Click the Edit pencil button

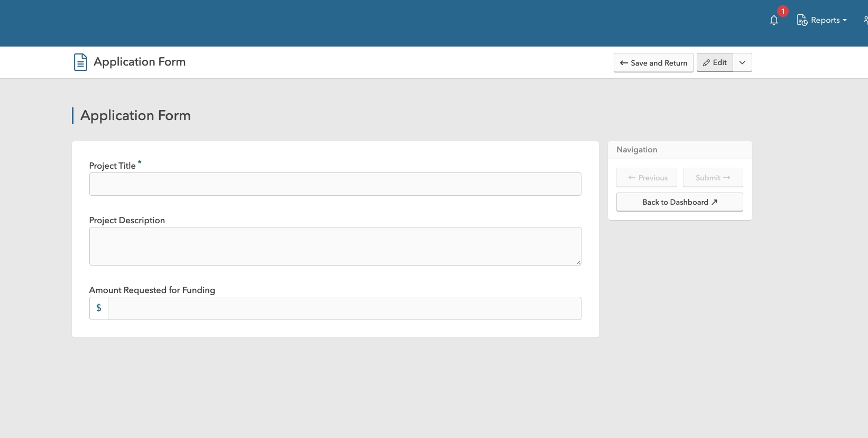[x=715, y=62]
